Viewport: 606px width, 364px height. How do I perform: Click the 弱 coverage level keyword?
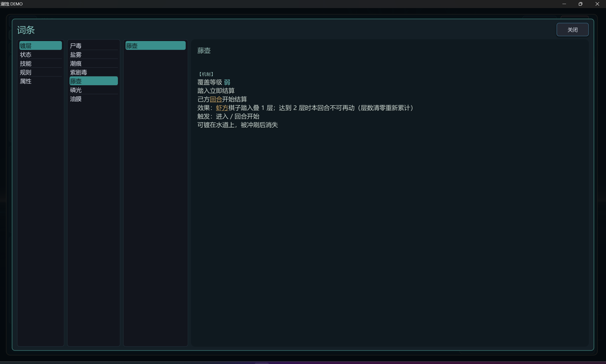click(x=227, y=82)
